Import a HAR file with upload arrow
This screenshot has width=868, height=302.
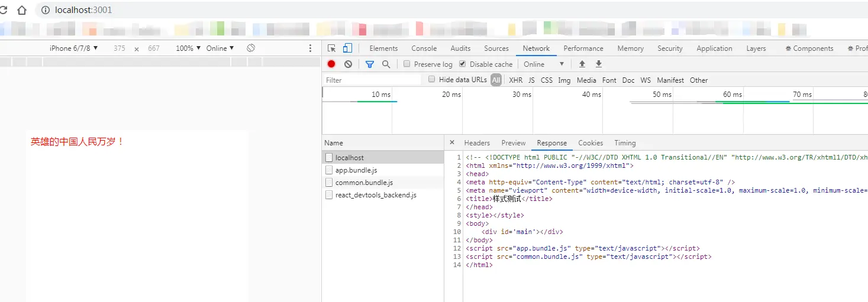[582, 64]
